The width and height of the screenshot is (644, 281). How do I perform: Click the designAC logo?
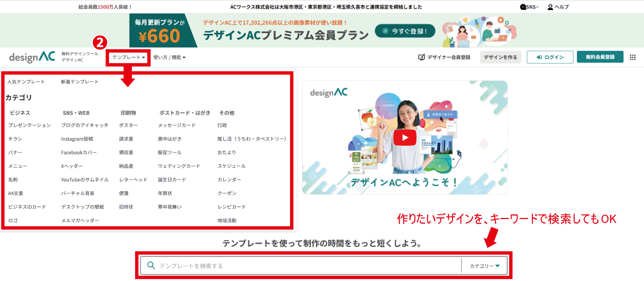pyautogui.click(x=32, y=57)
